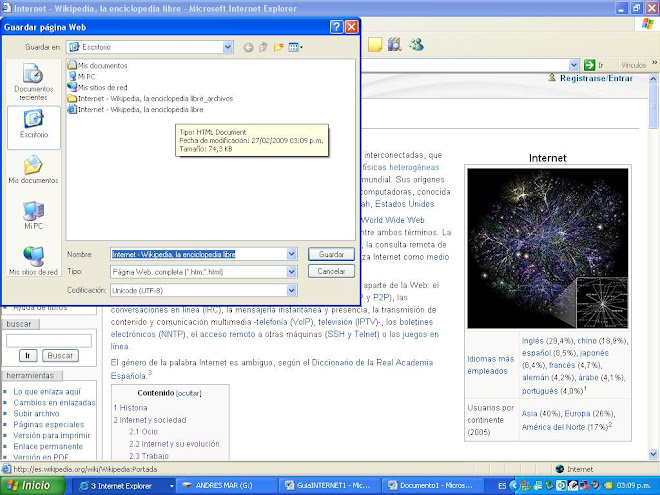Viewport: 660px width, 495px height.
Task: Click the yellow note toolbar icon in Explorer
Action: (375, 45)
